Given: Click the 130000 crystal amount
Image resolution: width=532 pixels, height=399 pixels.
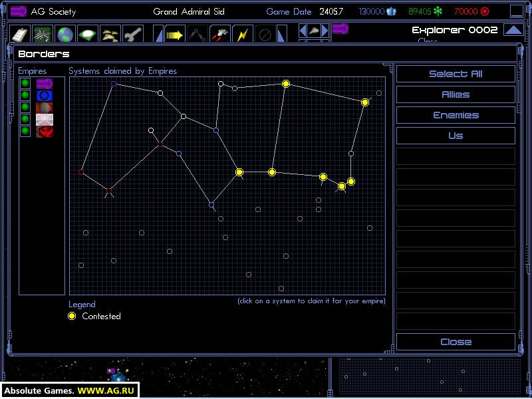Looking at the screenshot, I should 372,11.
